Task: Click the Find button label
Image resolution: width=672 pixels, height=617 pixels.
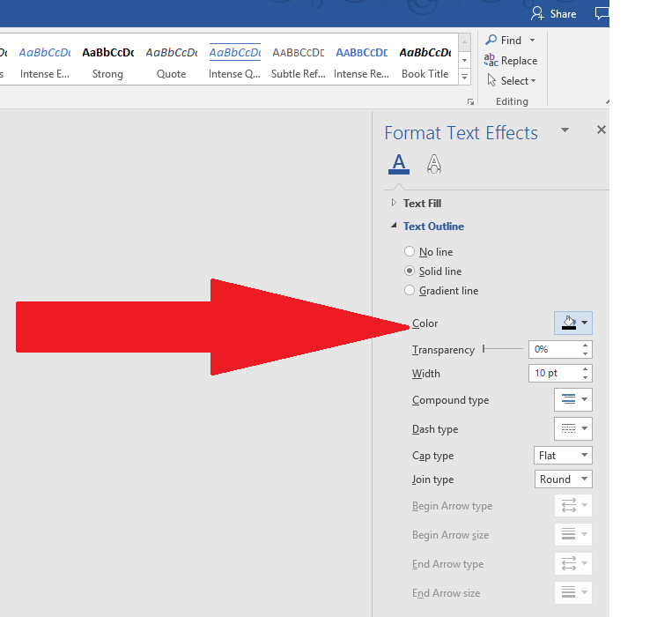Action: 511,41
